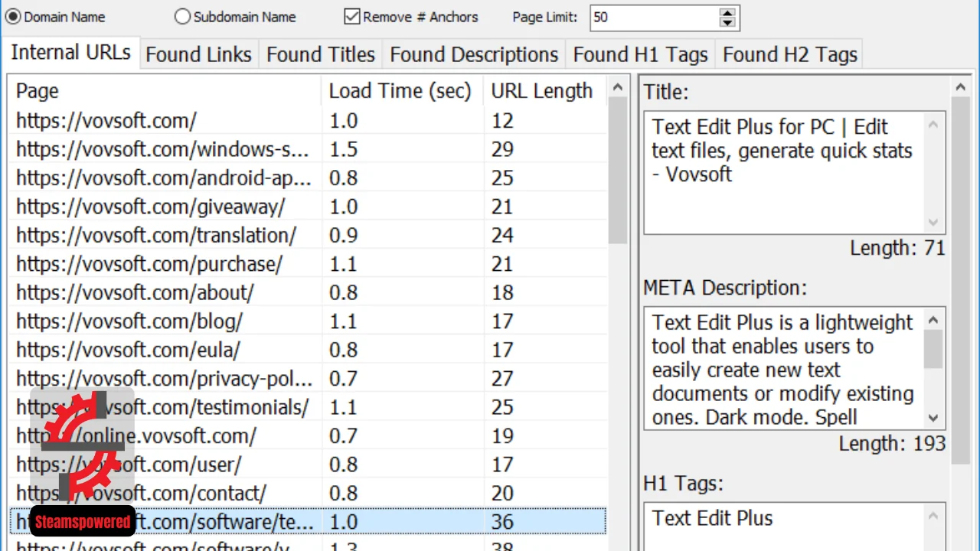Select the vovsoft.com/android-ap... row
980x551 pixels.
(x=308, y=178)
